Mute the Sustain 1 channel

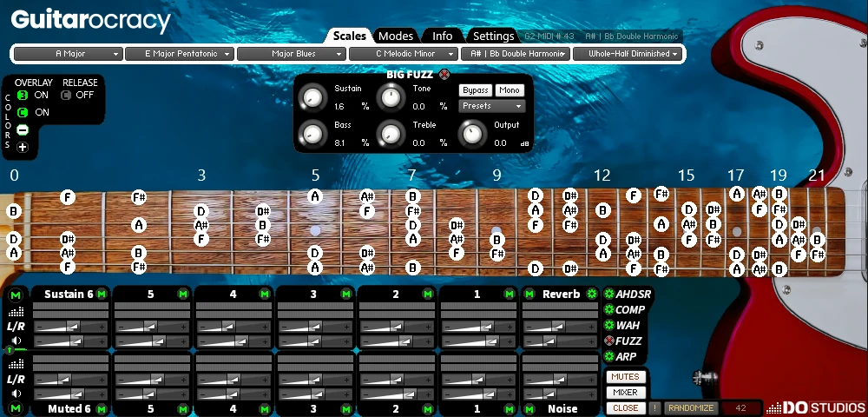point(510,294)
